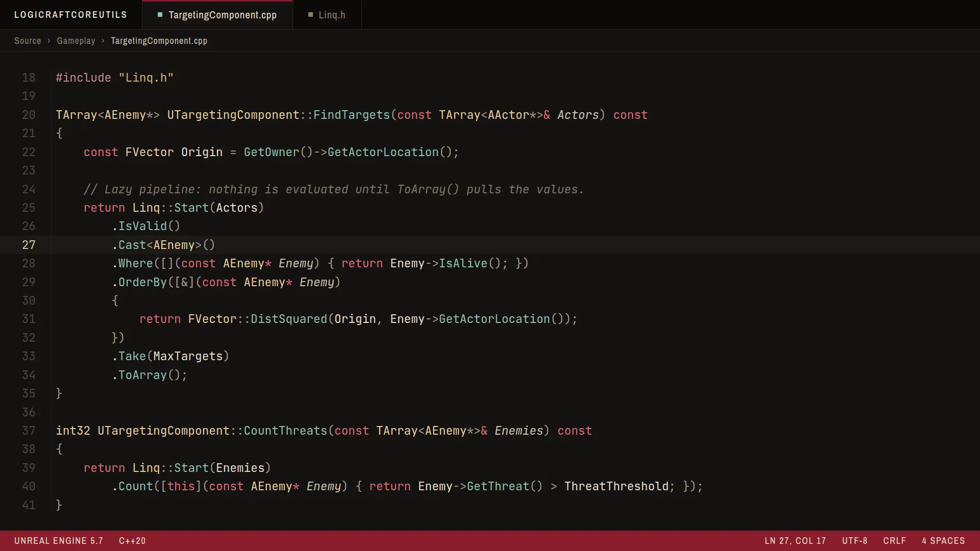Click Linq::Start(Enemies) on line 39
This screenshot has height=551, width=980.
[x=202, y=468]
